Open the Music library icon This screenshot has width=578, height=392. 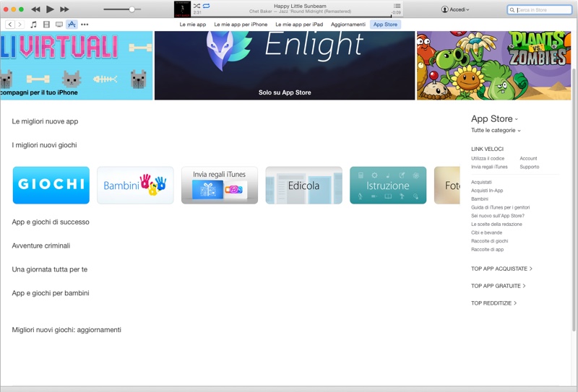pyautogui.click(x=33, y=25)
